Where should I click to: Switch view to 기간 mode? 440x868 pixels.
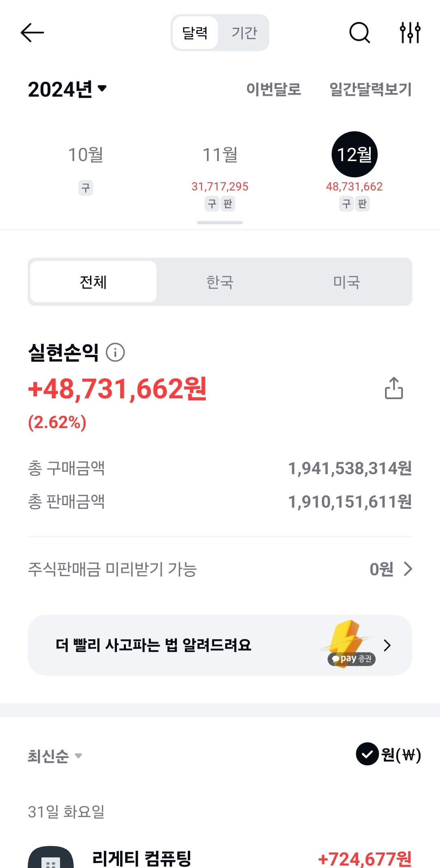coord(244,33)
